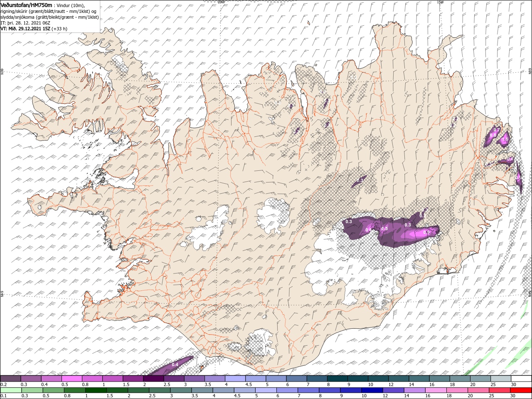
Task: Click the '0.2' label on the snow scale
Action: pyautogui.click(x=3, y=384)
